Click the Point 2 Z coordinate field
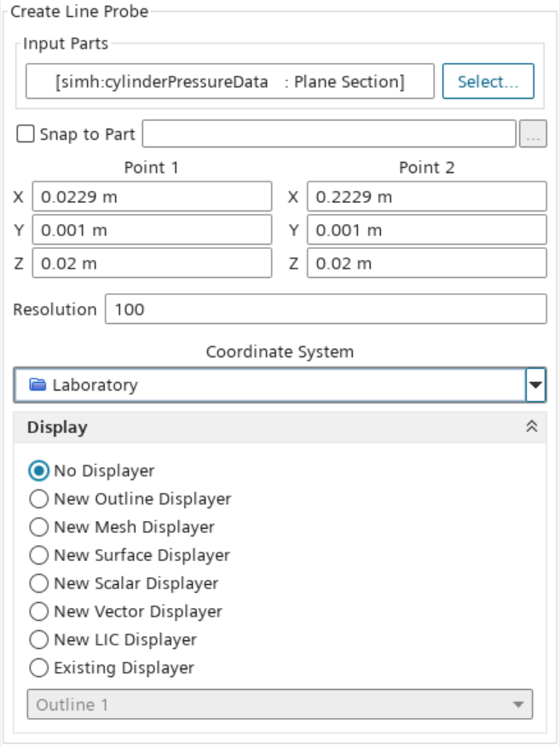 [426, 263]
